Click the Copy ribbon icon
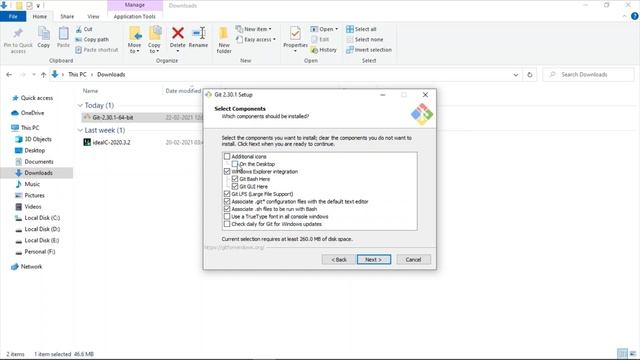This screenshot has width=640, height=360. point(44,33)
